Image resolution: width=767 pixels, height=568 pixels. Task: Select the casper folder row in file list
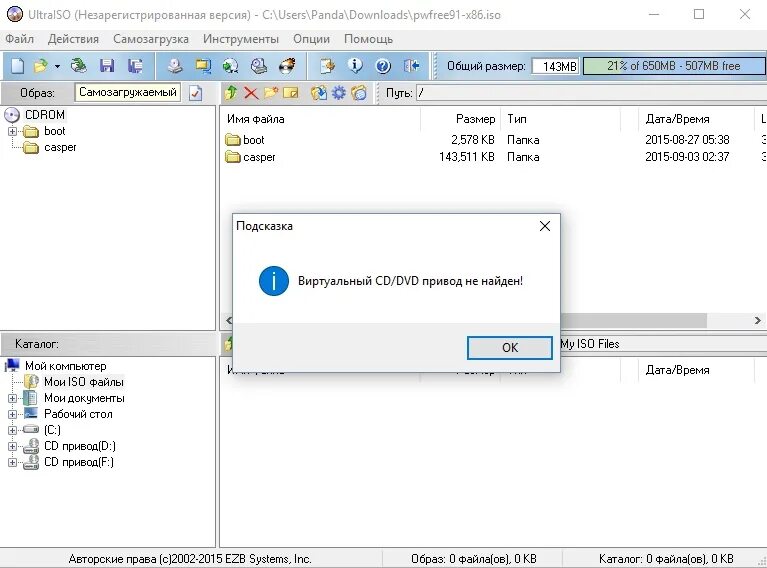click(x=493, y=157)
